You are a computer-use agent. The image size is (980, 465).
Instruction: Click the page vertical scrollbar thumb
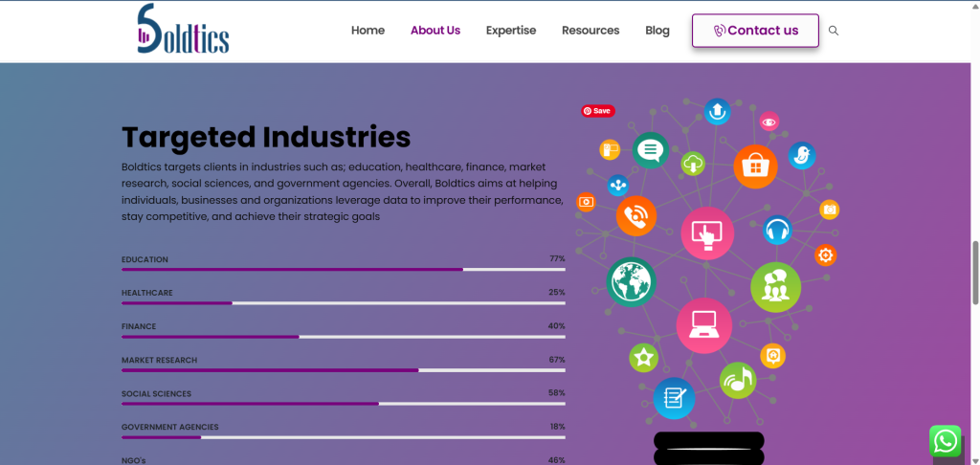click(974, 272)
